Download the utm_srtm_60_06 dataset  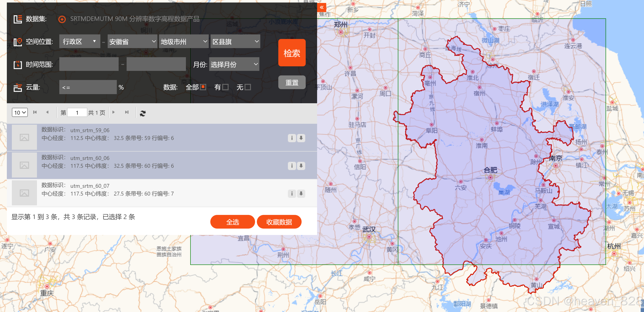coord(301,166)
